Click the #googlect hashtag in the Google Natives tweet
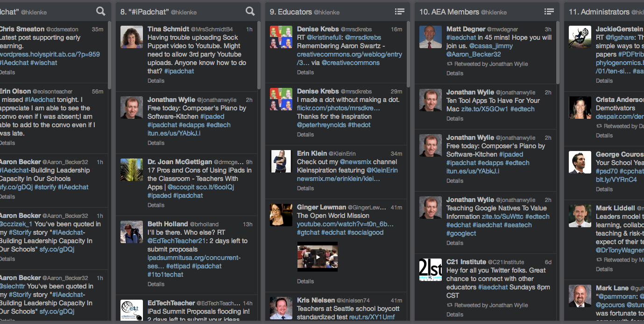 click(461, 233)
